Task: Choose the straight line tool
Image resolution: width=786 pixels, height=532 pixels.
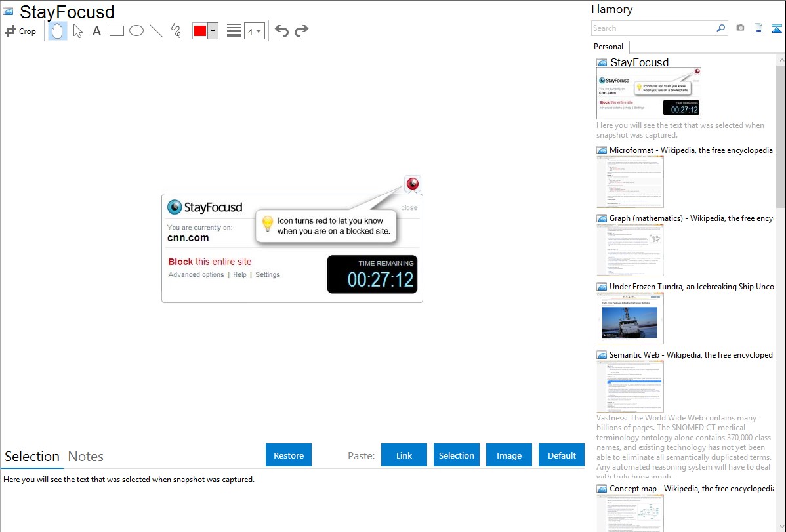Action: tap(156, 31)
